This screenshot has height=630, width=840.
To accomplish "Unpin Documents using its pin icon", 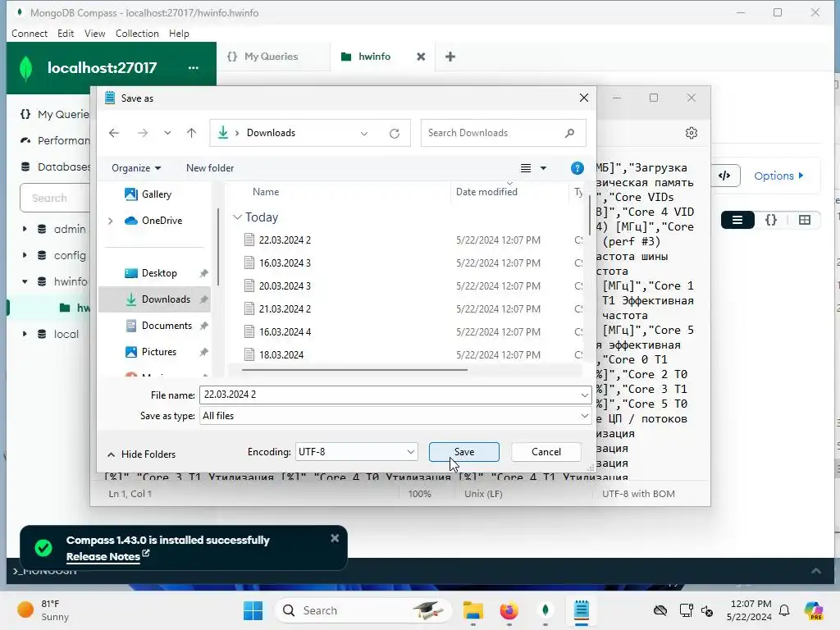I will (203, 326).
